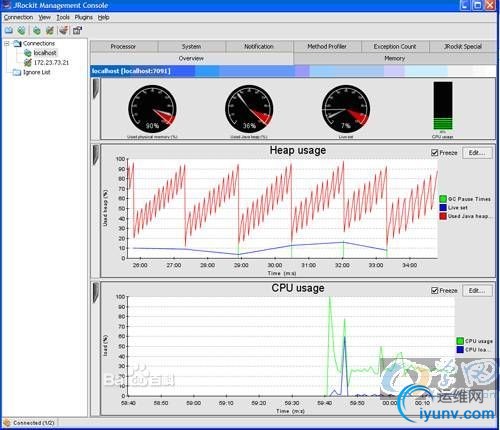Select Connections root tree label

pyautogui.click(x=39, y=43)
